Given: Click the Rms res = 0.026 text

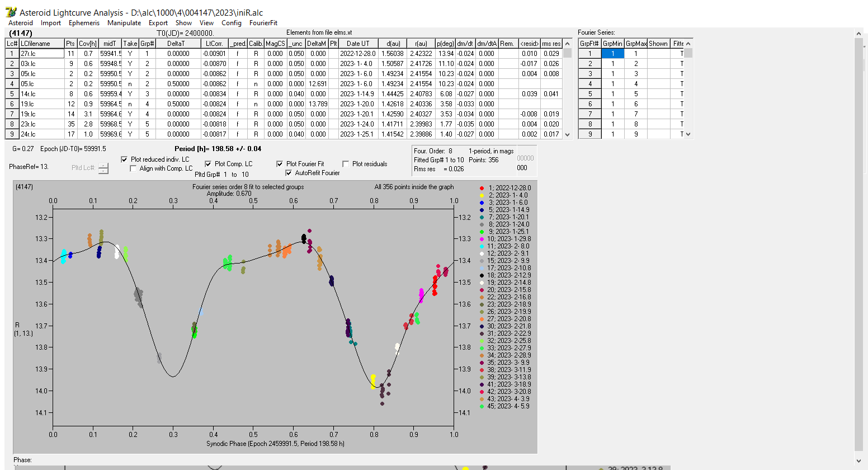Looking at the screenshot, I should pos(439,169).
